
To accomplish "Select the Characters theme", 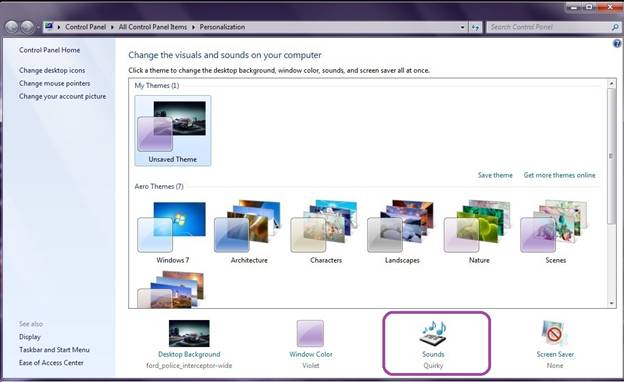I will point(326,233).
